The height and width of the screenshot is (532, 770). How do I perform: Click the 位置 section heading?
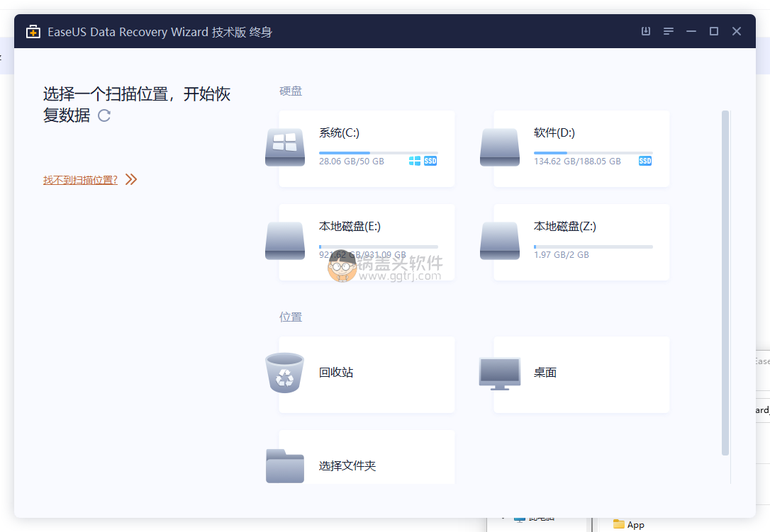pos(291,317)
